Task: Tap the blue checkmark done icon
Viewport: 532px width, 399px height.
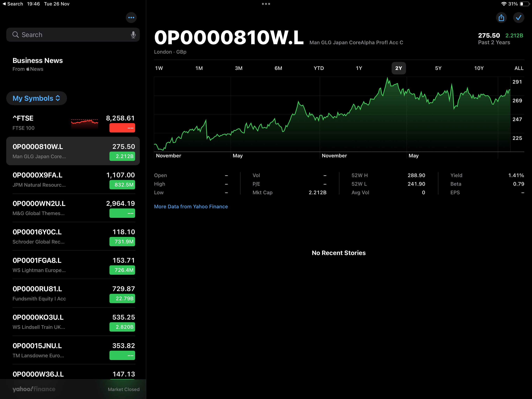Action: pos(519,18)
